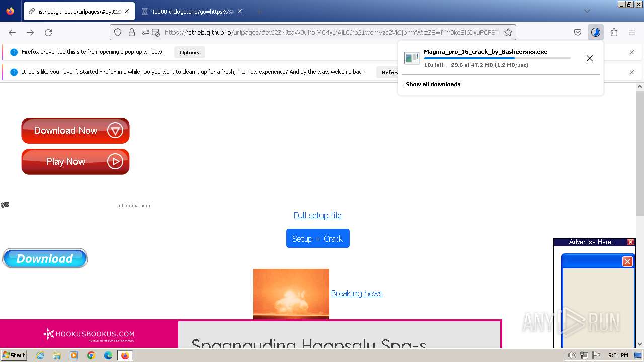Reload the current page
This screenshot has height=362, width=644.
coord(48,32)
